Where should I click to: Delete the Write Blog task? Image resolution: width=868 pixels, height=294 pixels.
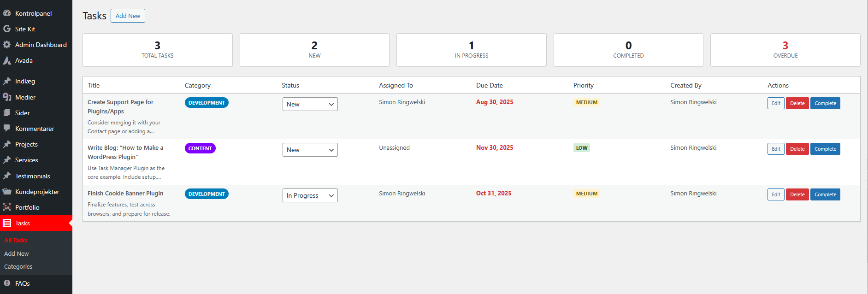click(x=797, y=149)
